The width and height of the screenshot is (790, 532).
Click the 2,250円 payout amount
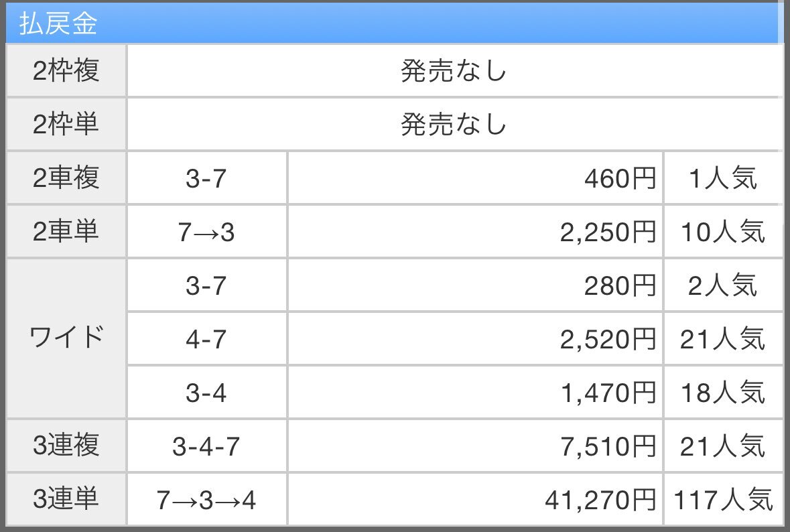pyautogui.click(x=608, y=232)
